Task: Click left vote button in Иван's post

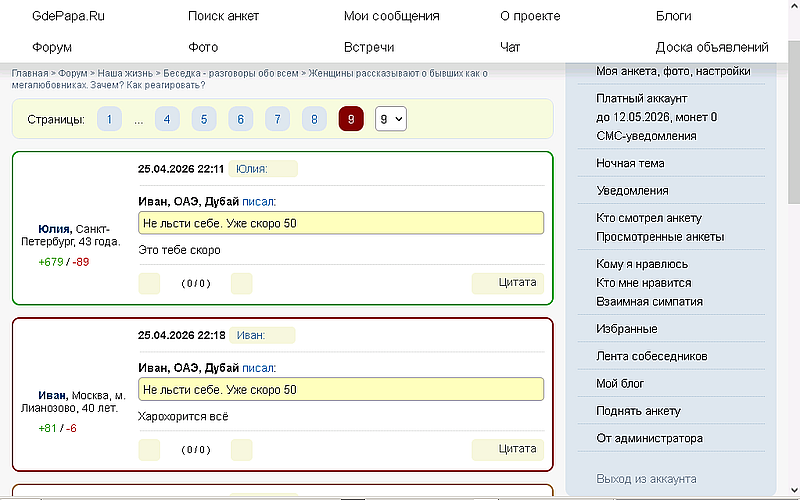Action: coord(149,450)
